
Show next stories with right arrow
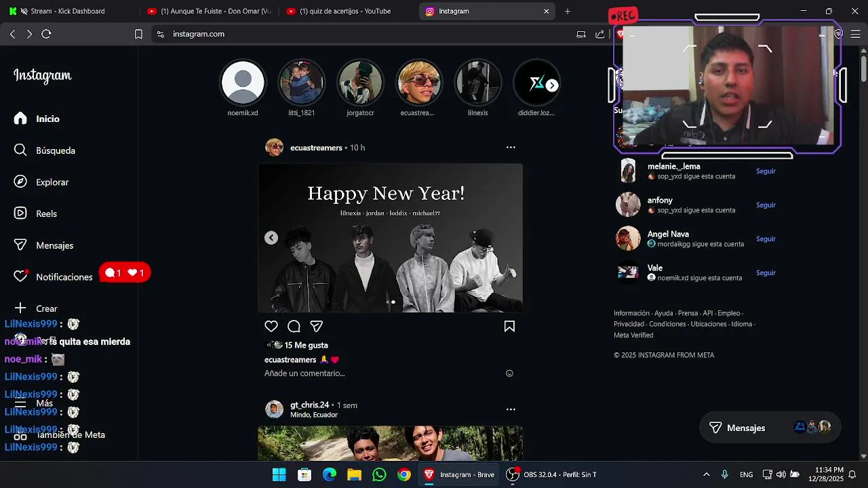(553, 85)
